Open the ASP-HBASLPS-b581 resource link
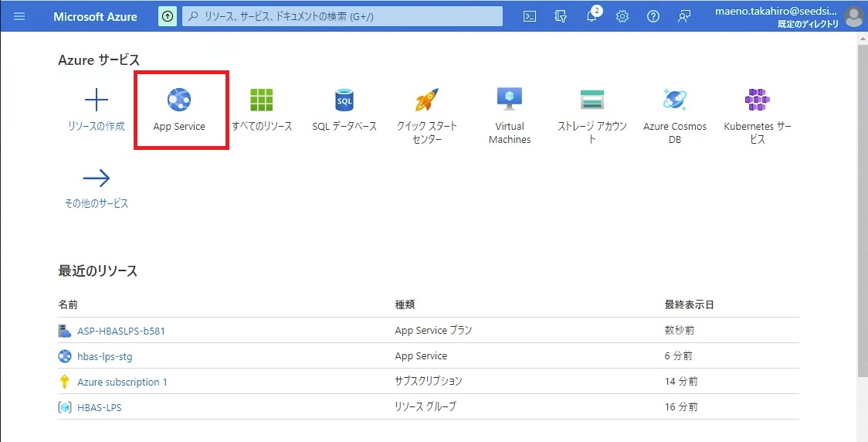The width and height of the screenshot is (868, 442). coord(121,331)
